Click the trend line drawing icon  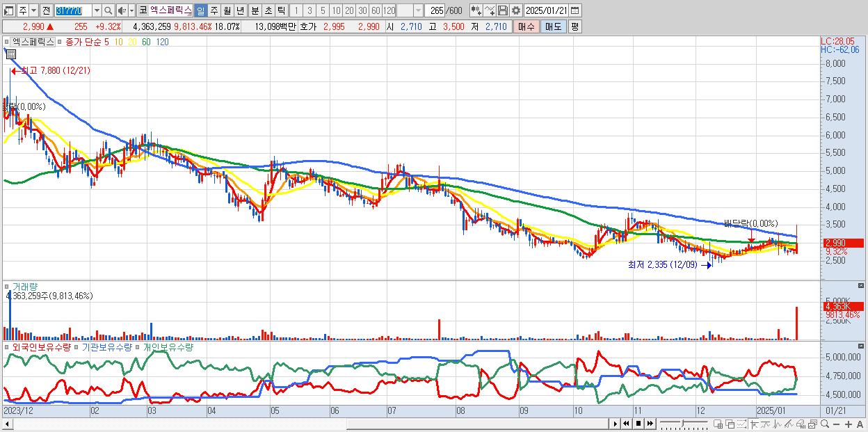click(766, 424)
